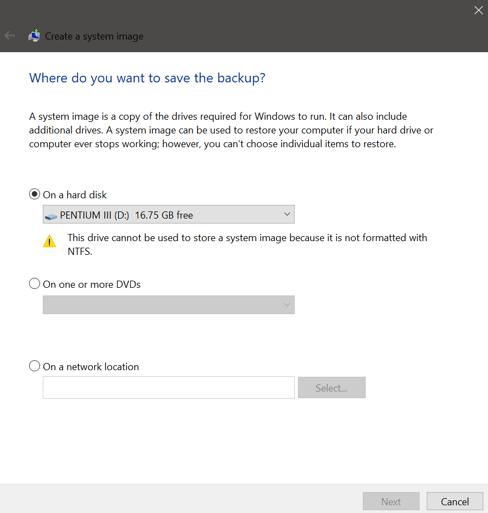Click into the network location text field
This screenshot has height=513, width=488.
pos(169,388)
